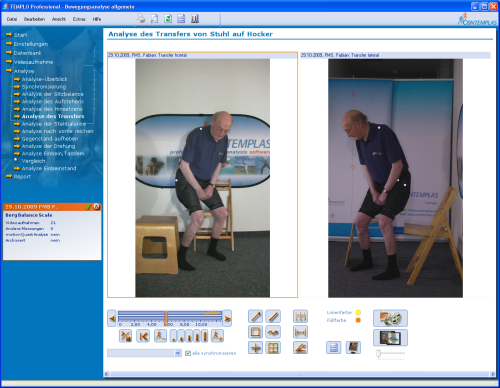Click the eraser delete drawings icon under the timeline
The width and height of the screenshot is (500, 388).
pos(126,336)
